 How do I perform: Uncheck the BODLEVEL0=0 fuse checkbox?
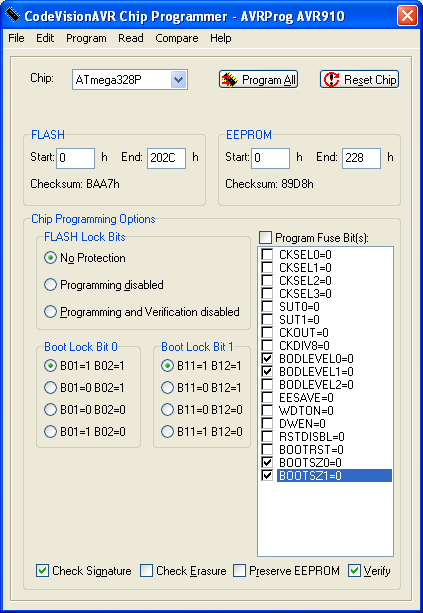pos(267,358)
